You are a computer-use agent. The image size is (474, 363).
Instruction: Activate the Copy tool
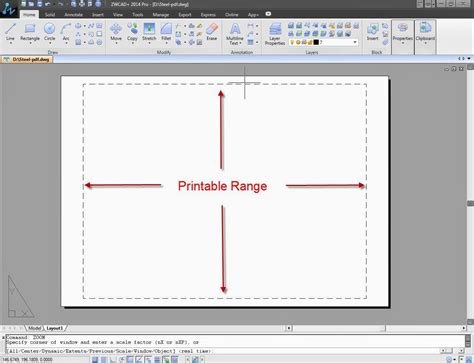(132, 32)
